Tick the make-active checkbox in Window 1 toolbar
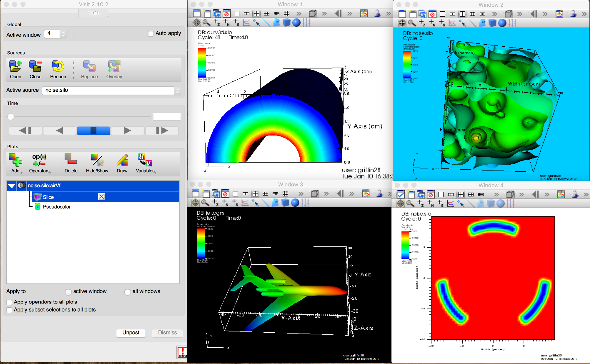 click(x=197, y=14)
